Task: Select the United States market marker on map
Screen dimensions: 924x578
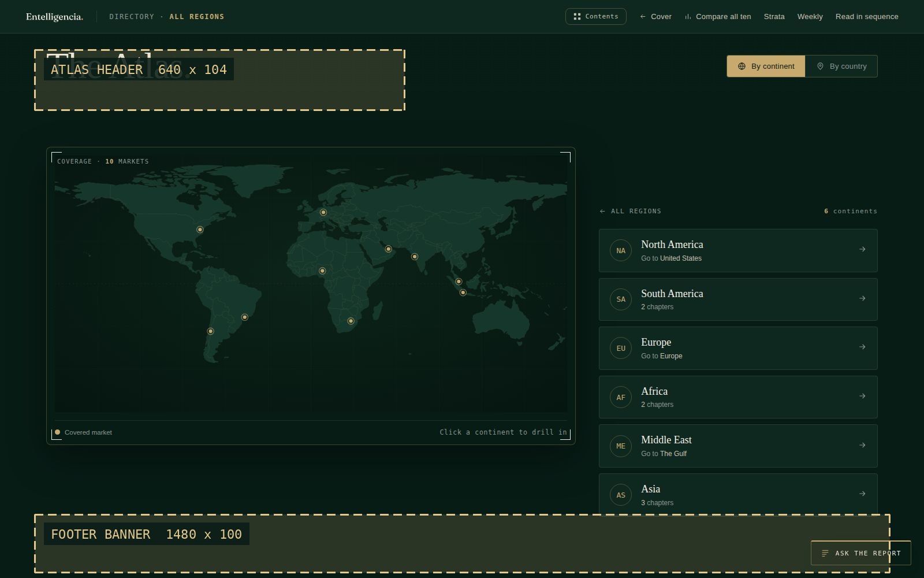Action: click(x=200, y=229)
